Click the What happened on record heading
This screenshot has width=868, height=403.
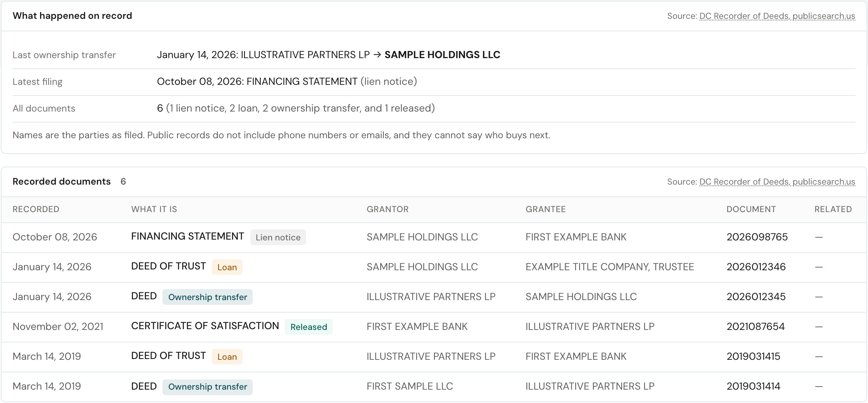coord(72,16)
